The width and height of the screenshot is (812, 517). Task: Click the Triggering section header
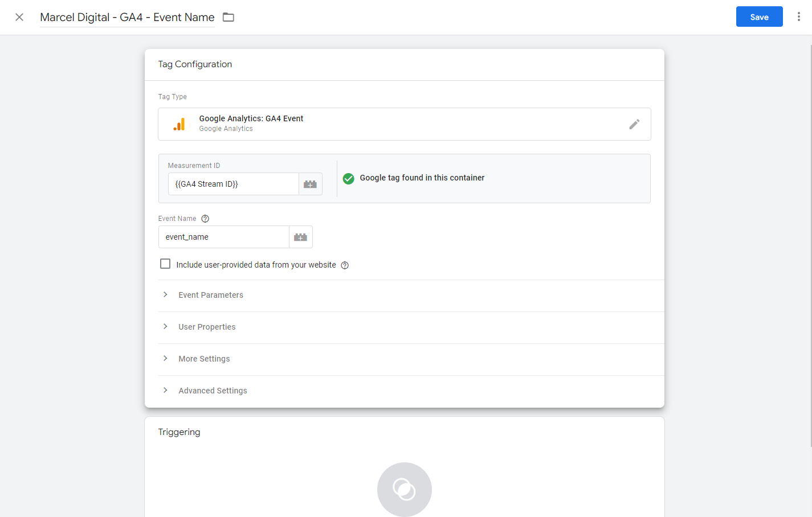179,432
